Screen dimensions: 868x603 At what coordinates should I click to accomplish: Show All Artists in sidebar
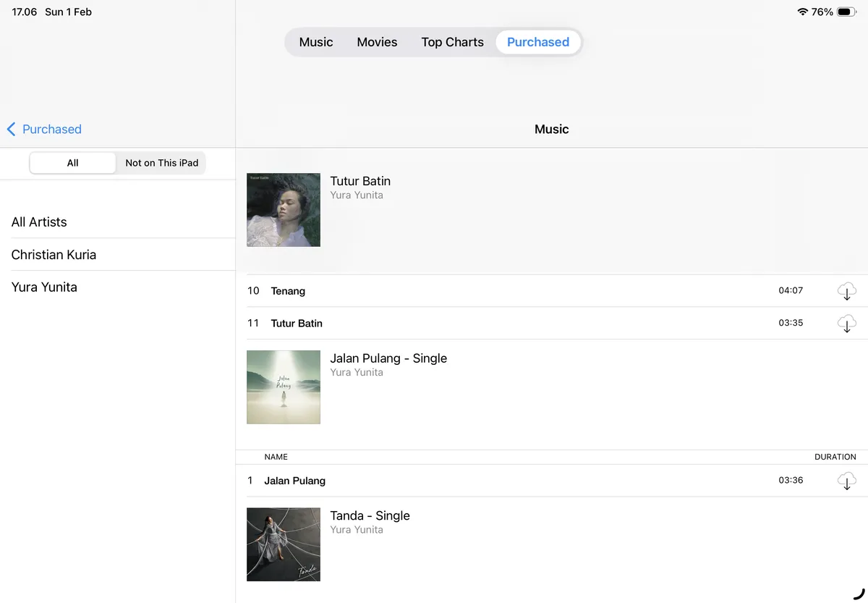click(x=39, y=222)
